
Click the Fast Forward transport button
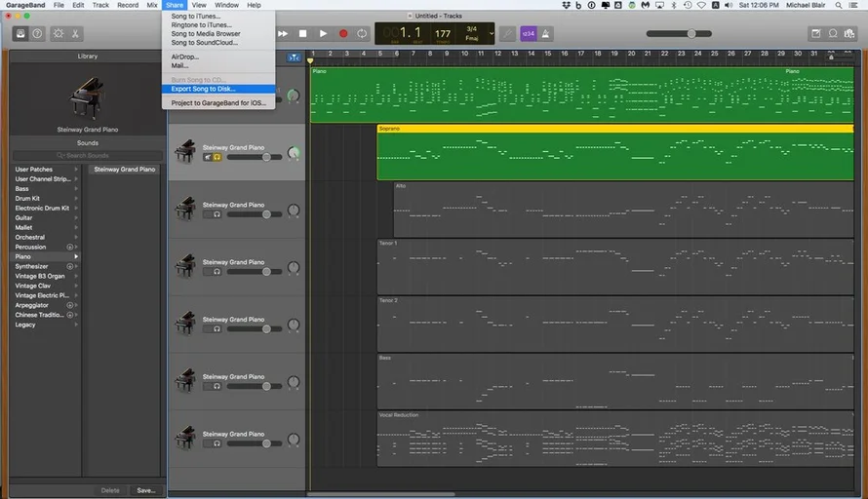pyautogui.click(x=283, y=34)
